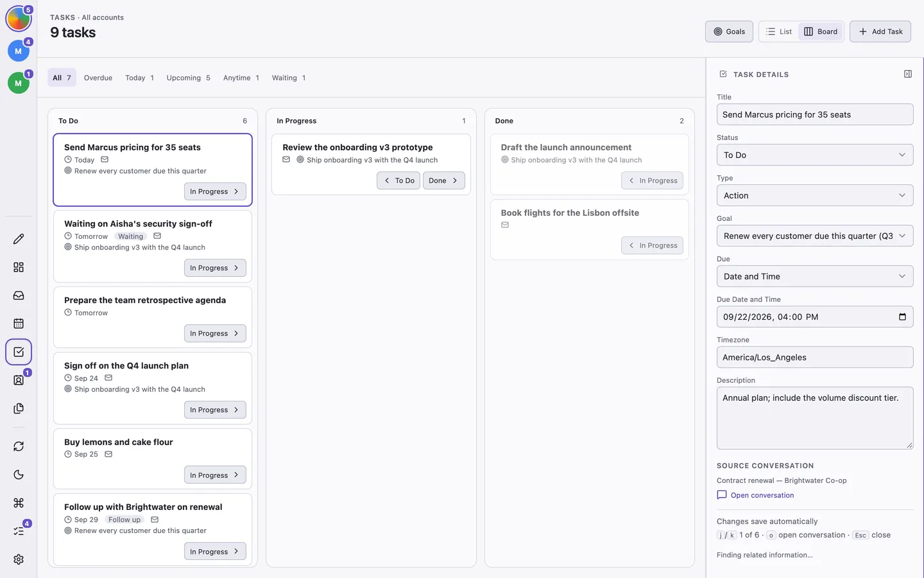Viewport: 924px width, 578px height.
Task: Open the compose pencil icon in sidebar
Action: [19, 239]
